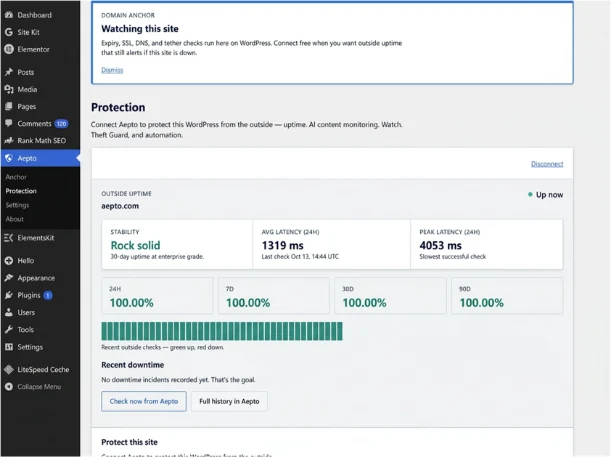Screen dimensions: 612x457
Task: Click the 30D uptime card
Action: (390, 296)
